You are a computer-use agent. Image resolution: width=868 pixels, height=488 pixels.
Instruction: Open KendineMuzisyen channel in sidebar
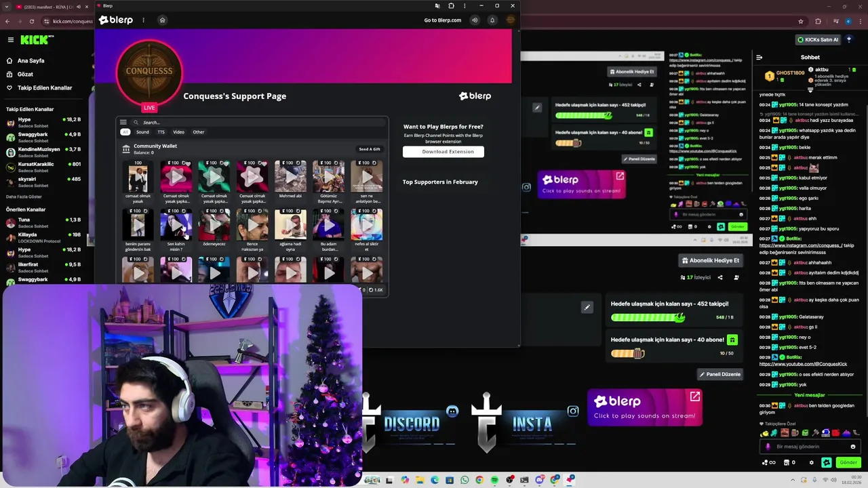[44, 152]
